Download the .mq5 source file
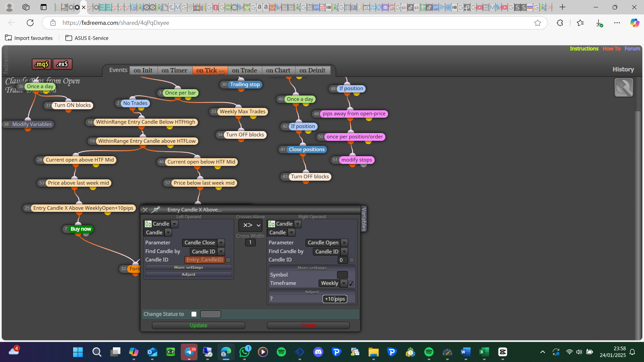 [42, 64]
